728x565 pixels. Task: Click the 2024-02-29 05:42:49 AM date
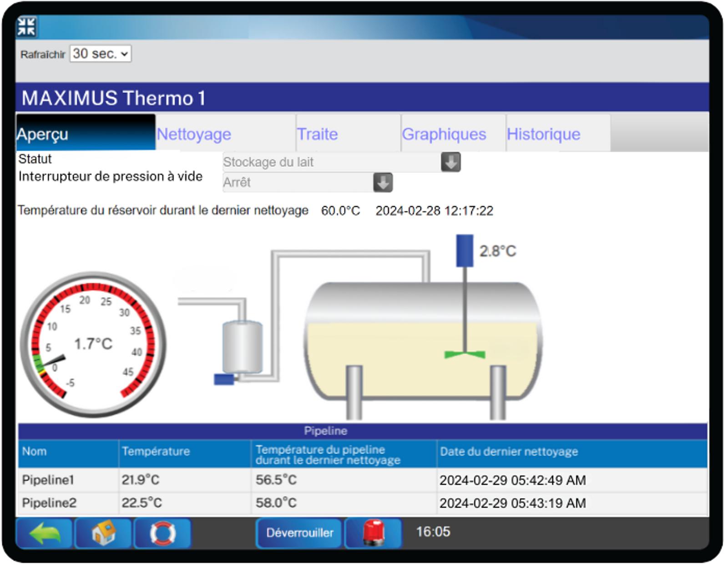pyautogui.click(x=513, y=480)
